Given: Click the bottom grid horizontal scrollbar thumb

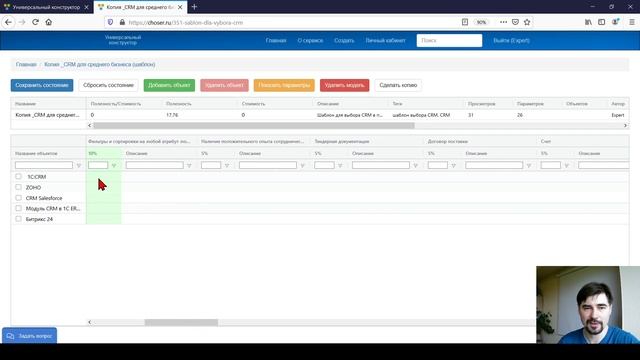Looking at the screenshot, I should [x=181, y=322].
